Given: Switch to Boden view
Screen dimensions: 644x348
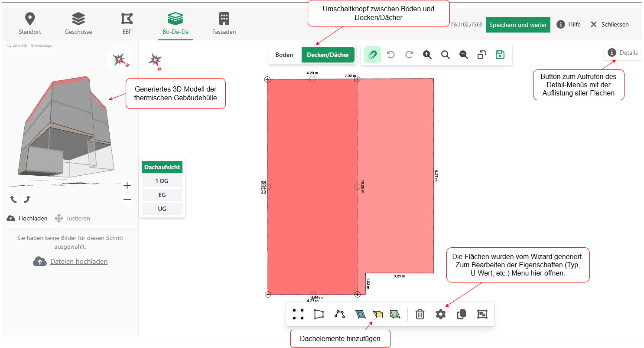Looking at the screenshot, I should (284, 55).
